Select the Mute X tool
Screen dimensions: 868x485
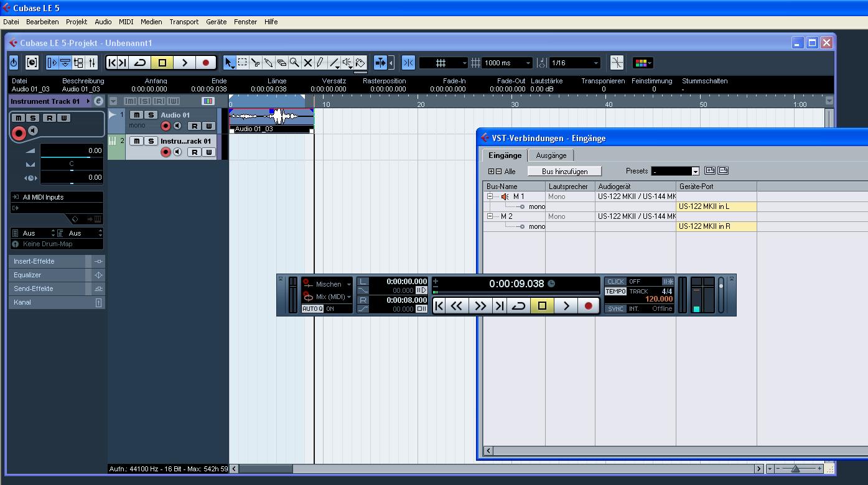tap(307, 63)
